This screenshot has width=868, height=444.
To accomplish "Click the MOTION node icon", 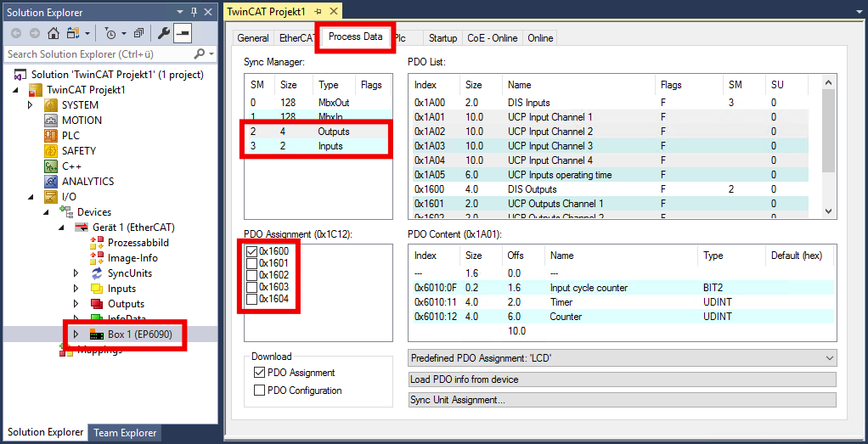I will tap(51, 121).
